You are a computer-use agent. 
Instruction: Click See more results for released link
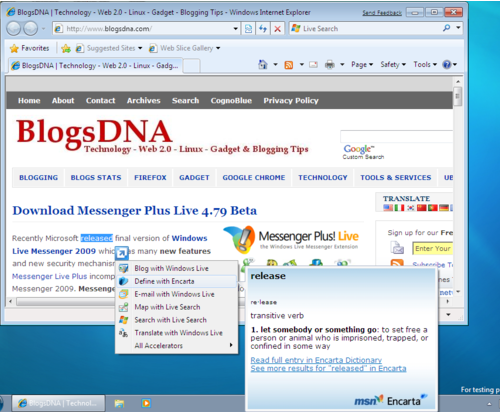pos(328,368)
